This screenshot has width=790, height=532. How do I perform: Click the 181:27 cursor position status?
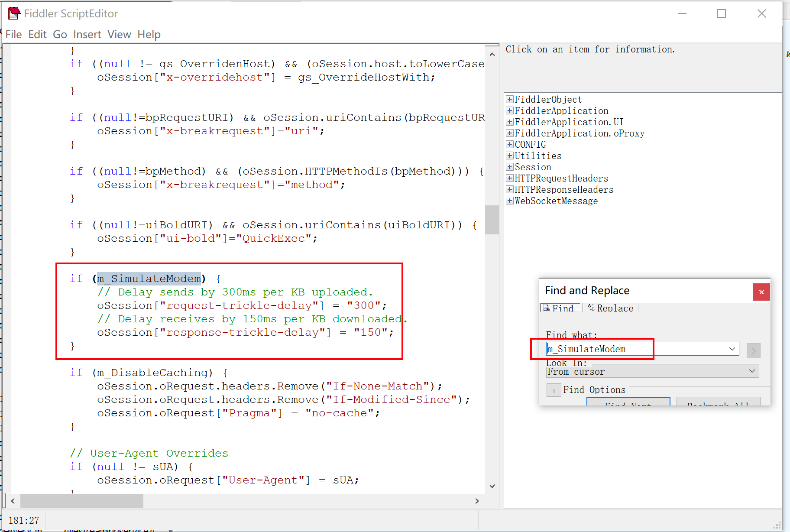(24, 520)
